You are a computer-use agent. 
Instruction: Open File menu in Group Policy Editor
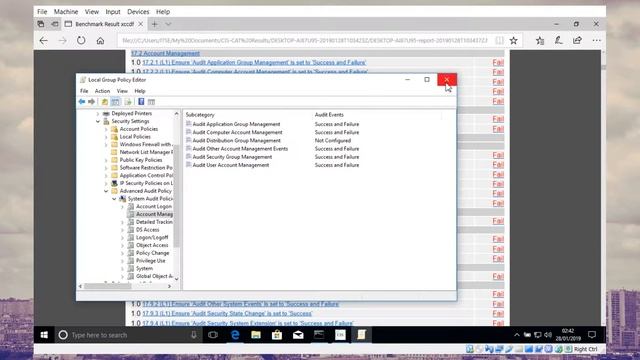pyautogui.click(x=84, y=91)
